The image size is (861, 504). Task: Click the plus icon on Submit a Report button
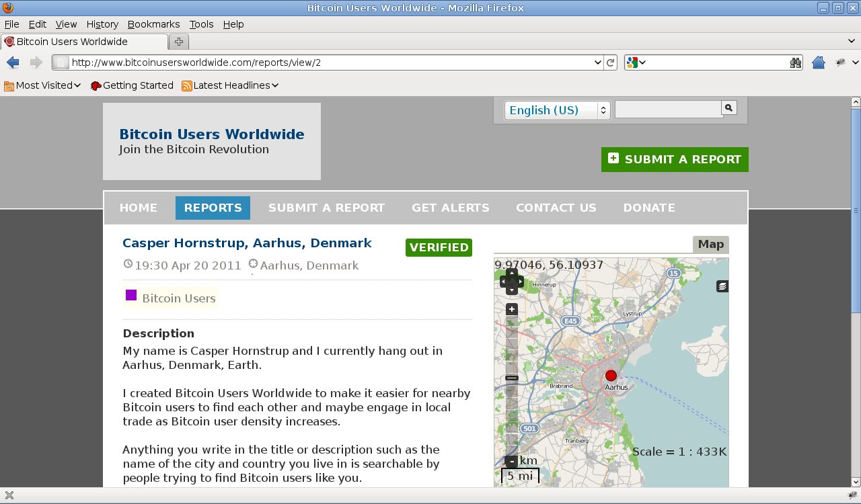pos(613,159)
